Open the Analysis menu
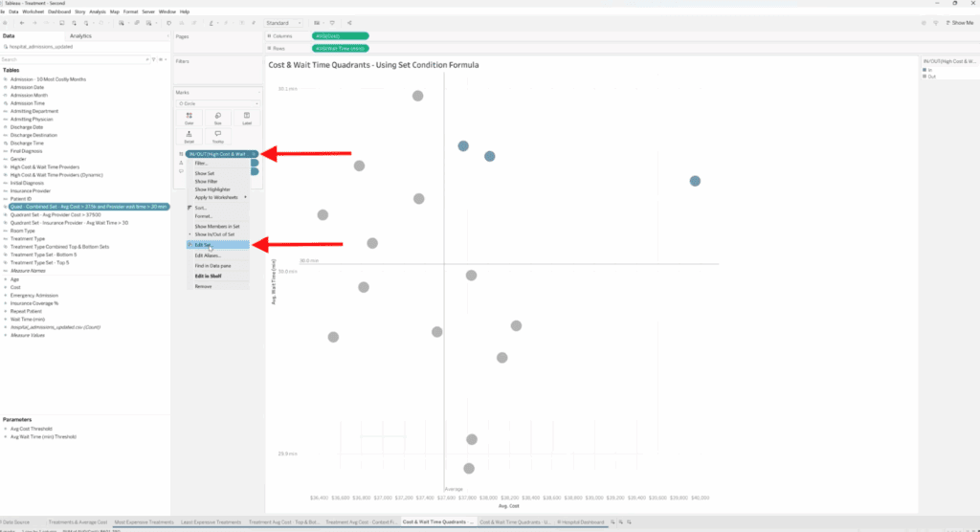The height and width of the screenshot is (532, 980). tap(98, 11)
